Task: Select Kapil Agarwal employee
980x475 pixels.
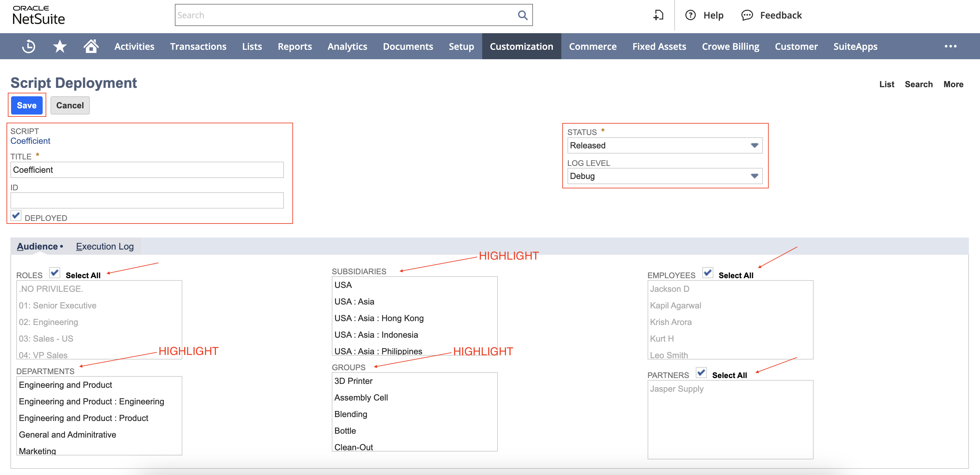Action: (730, 305)
